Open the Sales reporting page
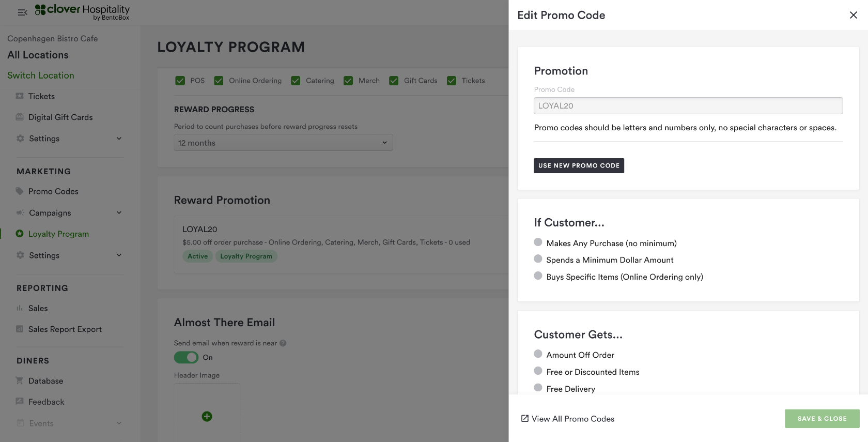This screenshot has height=442, width=868. point(38,308)
